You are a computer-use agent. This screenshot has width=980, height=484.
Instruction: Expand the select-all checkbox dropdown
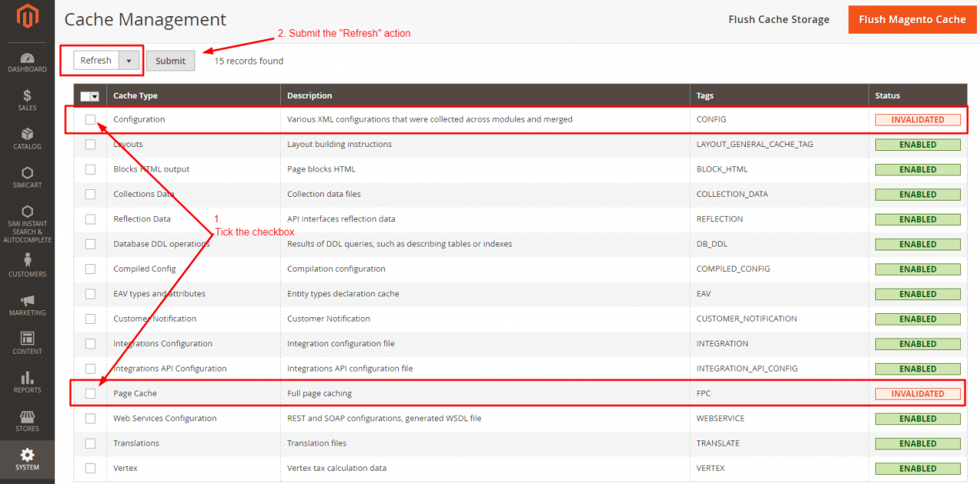[x=96, y=95]
